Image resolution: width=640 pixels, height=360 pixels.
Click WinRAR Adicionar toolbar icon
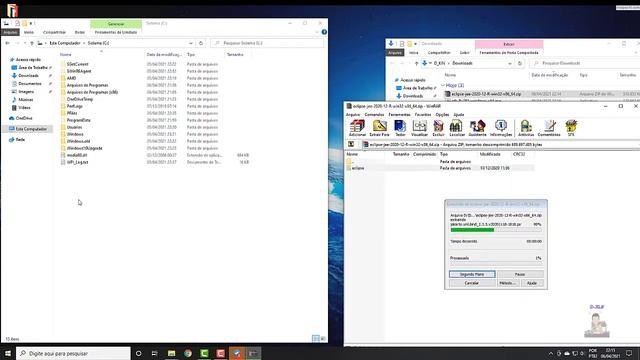[x=357, y=128]
